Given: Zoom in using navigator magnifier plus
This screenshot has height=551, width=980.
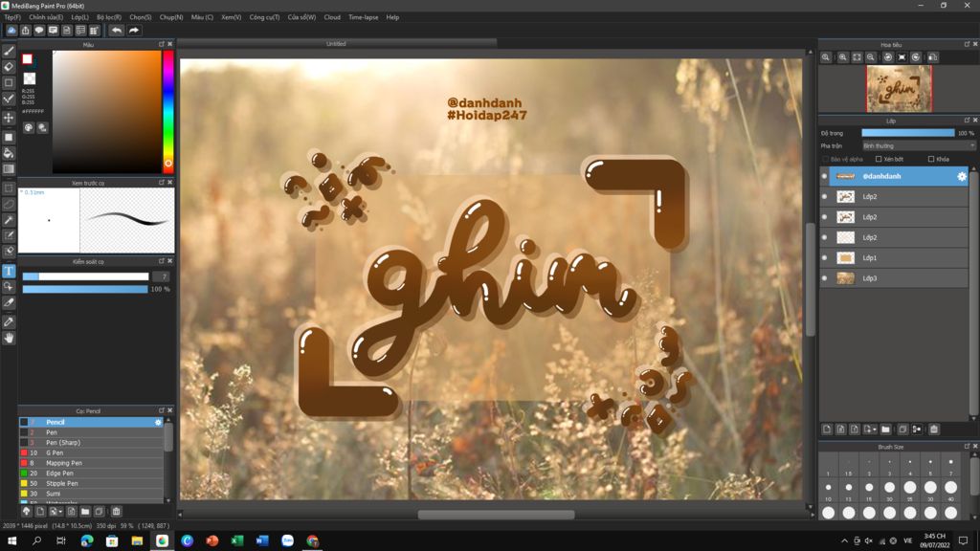Looking at the screenshot, I should (x=843, y=57).
